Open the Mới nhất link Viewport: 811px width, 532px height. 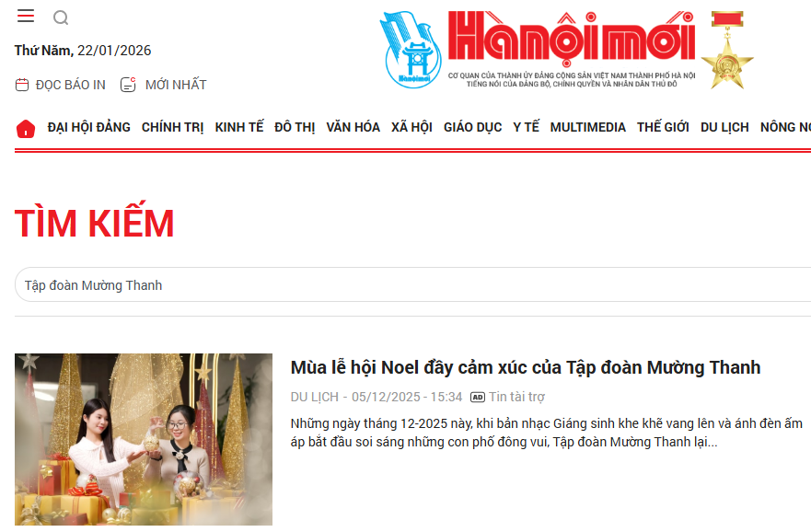coord(176,85)
